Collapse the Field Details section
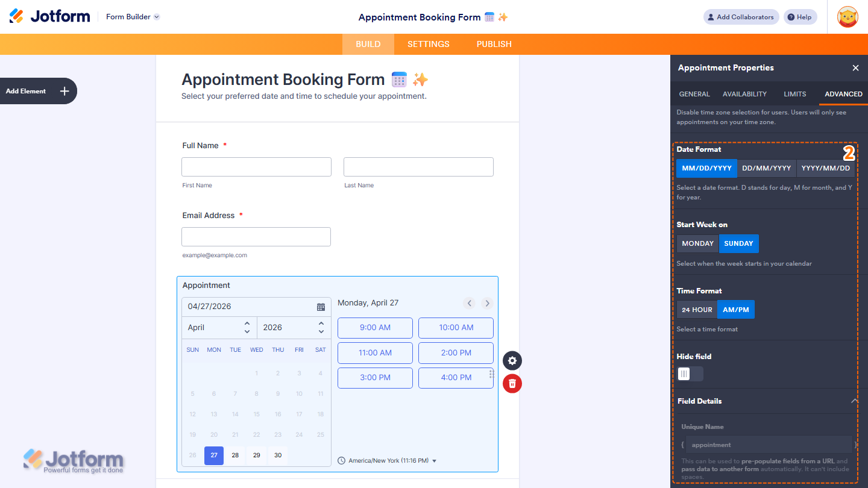 coord(855,401)
